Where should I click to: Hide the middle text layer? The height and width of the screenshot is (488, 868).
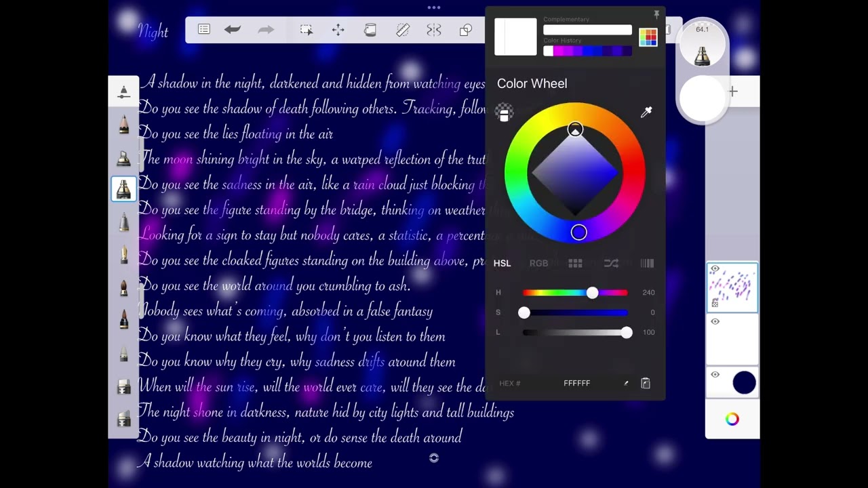[x=715, y=322]
